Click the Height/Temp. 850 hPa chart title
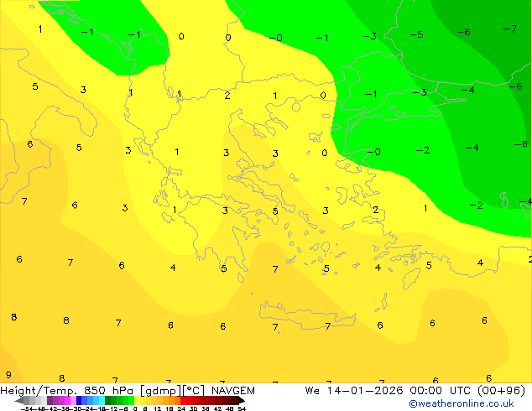Viewport: 532px width, 411px height. tap(67, 390)
